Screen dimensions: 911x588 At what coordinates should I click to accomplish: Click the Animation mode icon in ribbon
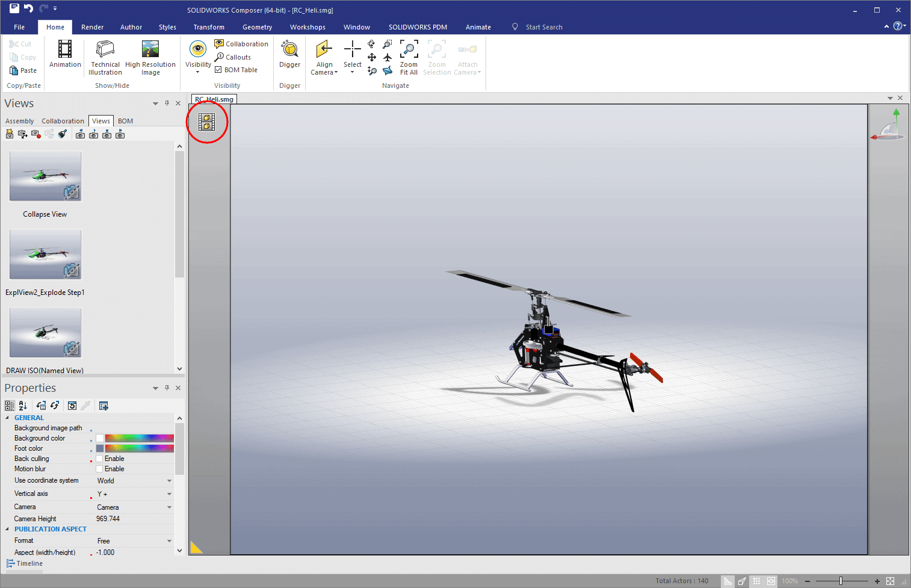[65, 49]
